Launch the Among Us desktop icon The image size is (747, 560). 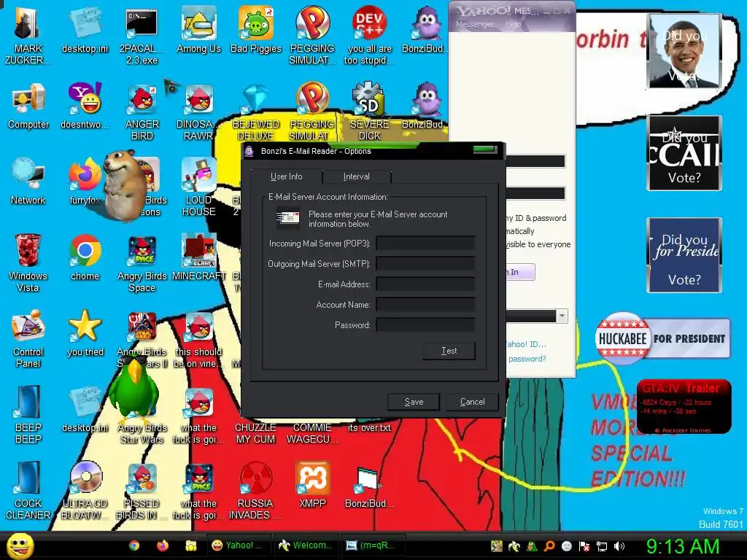pos(198,29)
